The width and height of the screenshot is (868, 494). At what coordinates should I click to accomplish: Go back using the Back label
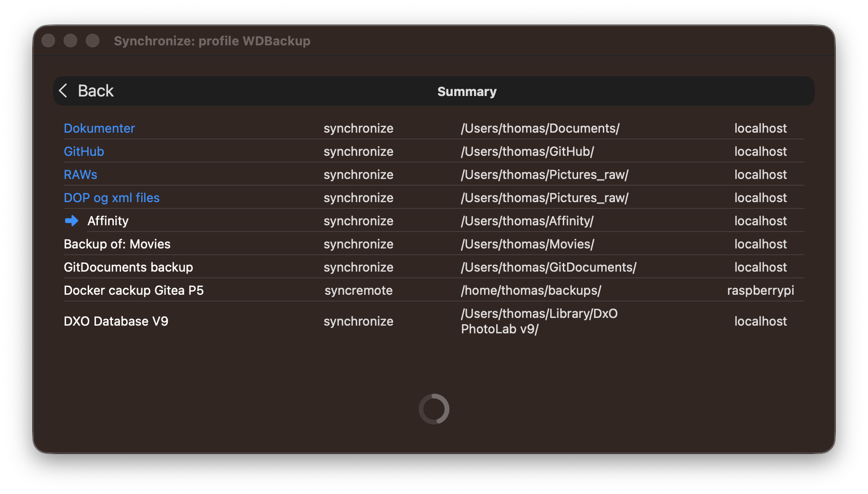click(x=95, y=91)
